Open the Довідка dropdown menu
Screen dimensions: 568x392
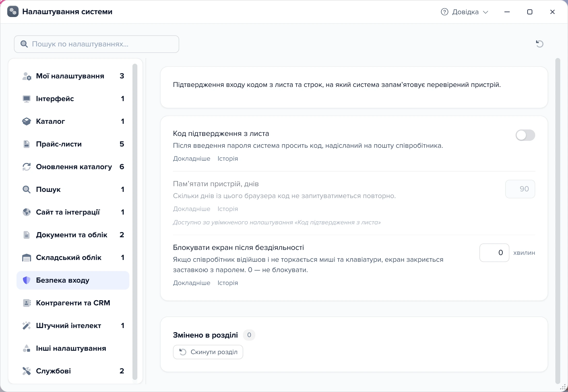pos(465,12)
